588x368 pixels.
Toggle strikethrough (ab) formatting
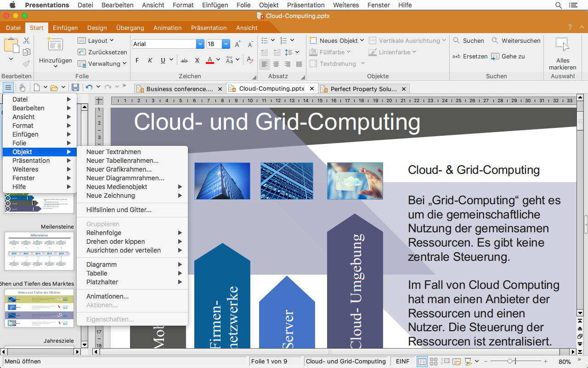click(184, 60)
